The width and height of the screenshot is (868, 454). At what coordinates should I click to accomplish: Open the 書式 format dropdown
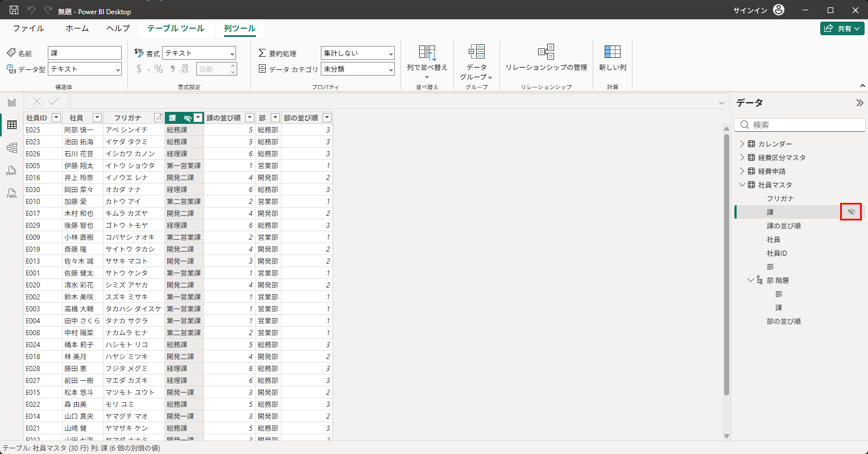pyautogui.click(x=199, y=53)
